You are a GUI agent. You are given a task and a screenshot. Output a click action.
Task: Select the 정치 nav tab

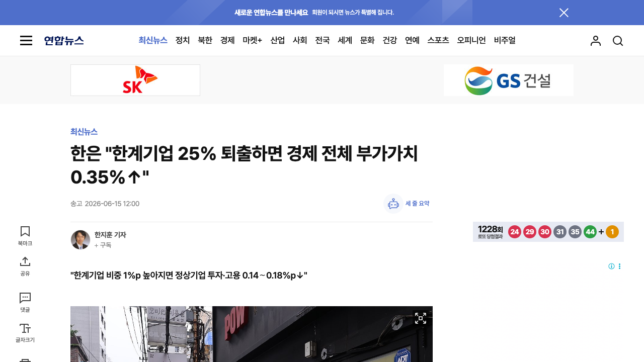click(x=183, y=41)
